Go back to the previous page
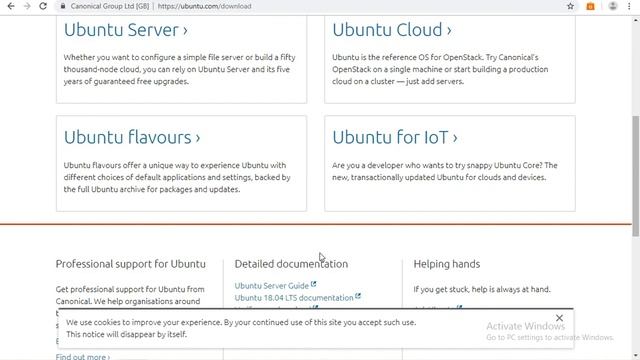 pyautogui.click(x=11, y=6)
